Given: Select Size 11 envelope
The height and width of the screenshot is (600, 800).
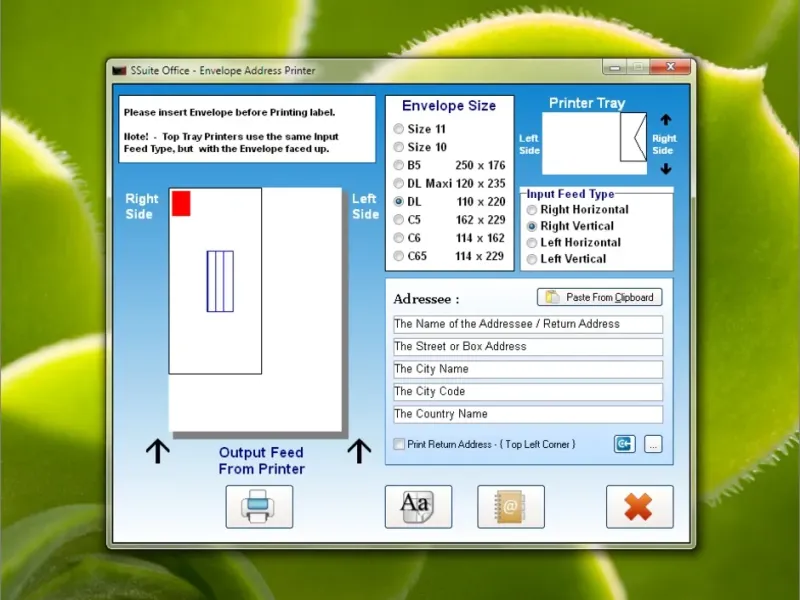Looking at the screenshot, I should pos(421,129).
